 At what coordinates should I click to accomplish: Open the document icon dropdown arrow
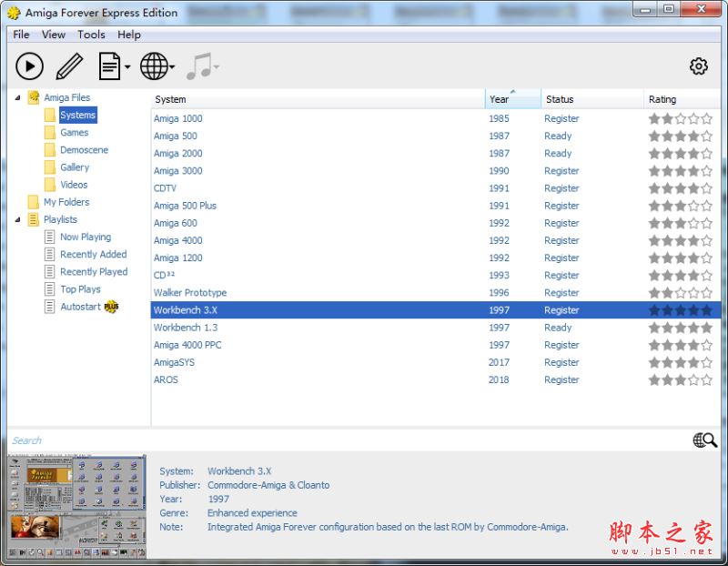[x=127, y=66]
